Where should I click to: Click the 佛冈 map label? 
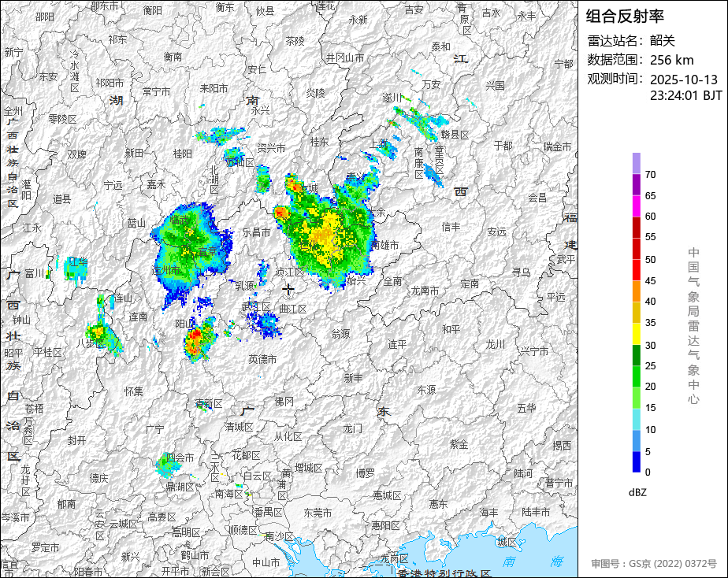coord(284,402)
